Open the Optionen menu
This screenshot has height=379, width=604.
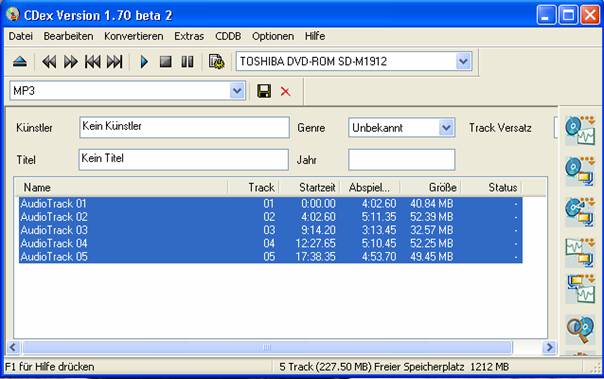click(x=273, y=36)
